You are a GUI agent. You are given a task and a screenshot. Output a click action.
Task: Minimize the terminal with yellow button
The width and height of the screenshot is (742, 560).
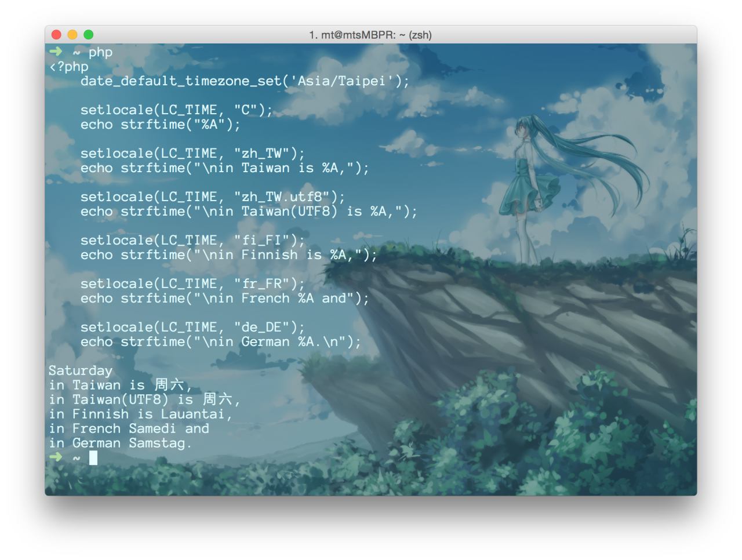click(x=72, y=35)
